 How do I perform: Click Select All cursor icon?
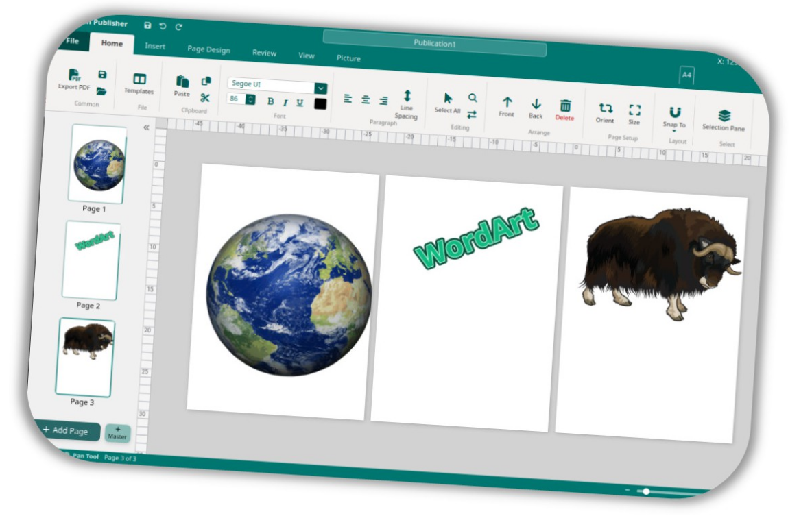448,99
